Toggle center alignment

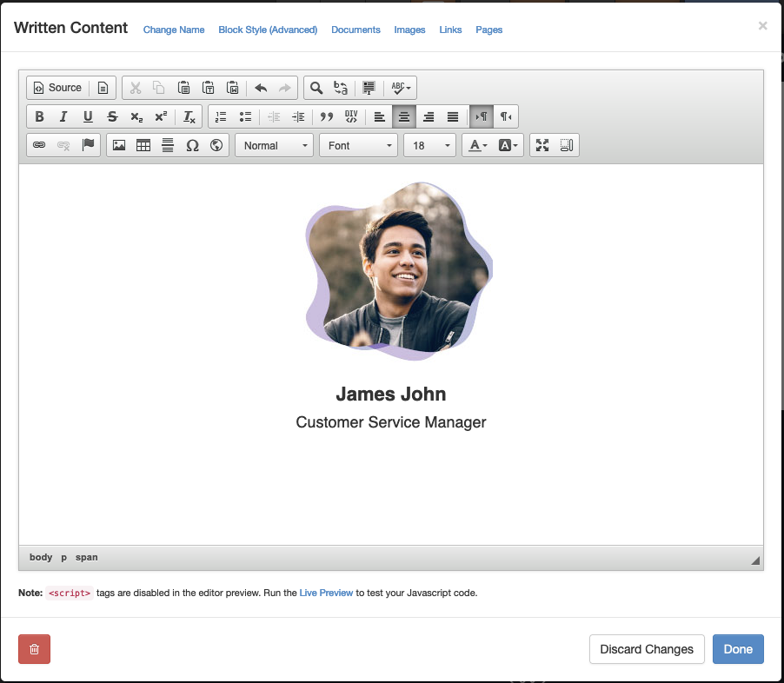pos(404,117)
